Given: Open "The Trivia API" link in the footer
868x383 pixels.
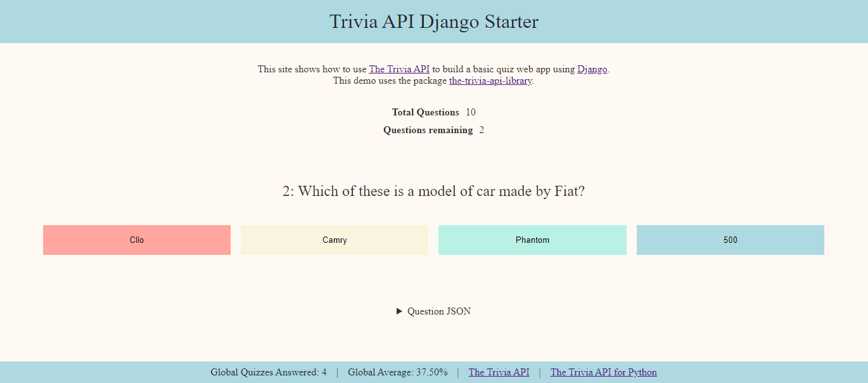Looking at the screenshot, I should pyautogui.click(x=499, y=372).
